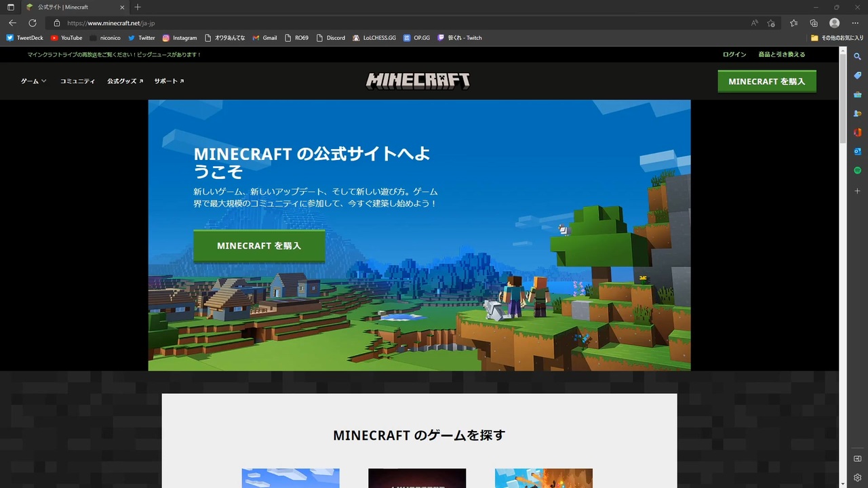Click the address bar URL field

coord(407,23)
